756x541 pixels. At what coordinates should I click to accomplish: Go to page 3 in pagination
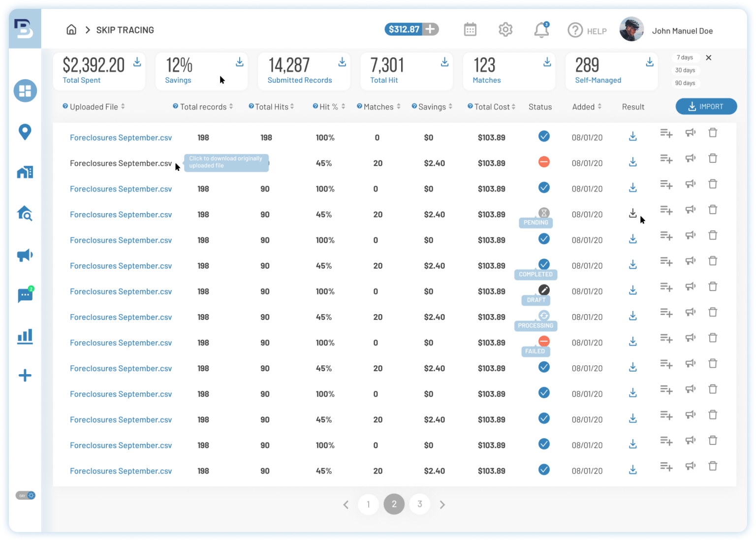(419, 504)
